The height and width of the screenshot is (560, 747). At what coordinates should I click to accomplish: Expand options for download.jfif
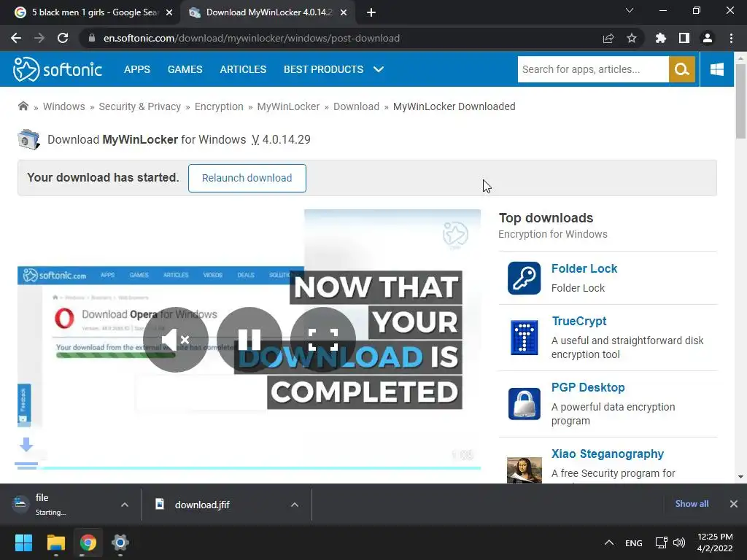pos(295,505)
